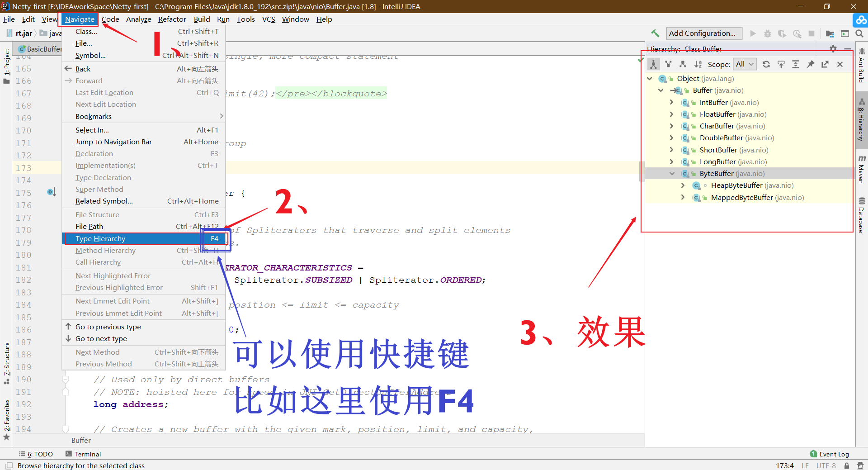Expand the HeapByteBuffer node
The width and height of the screenshot is (868, 470).
point(683,185)
